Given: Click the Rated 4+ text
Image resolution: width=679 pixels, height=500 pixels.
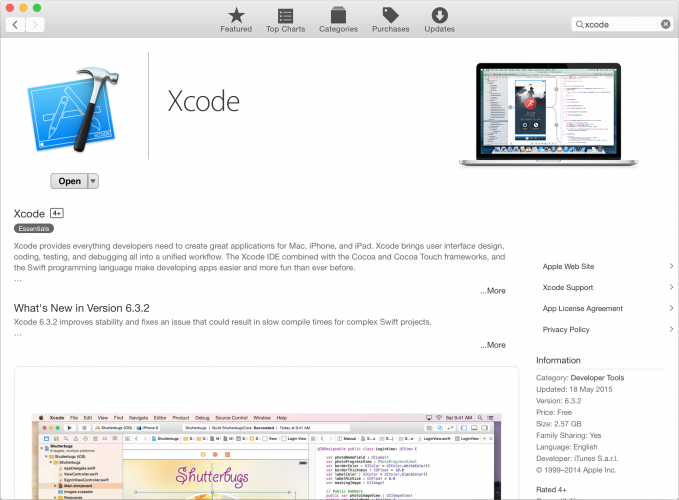Looking at the screenshot, I should (551, 490).
